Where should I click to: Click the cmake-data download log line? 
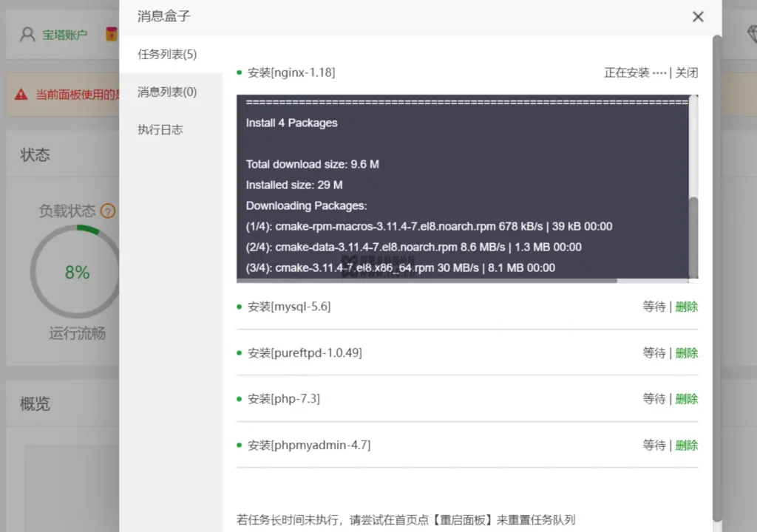[413, 248]
